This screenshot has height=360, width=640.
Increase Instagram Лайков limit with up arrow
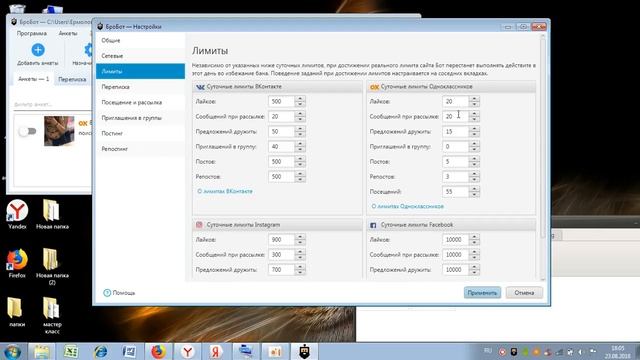tap(300, 237)
